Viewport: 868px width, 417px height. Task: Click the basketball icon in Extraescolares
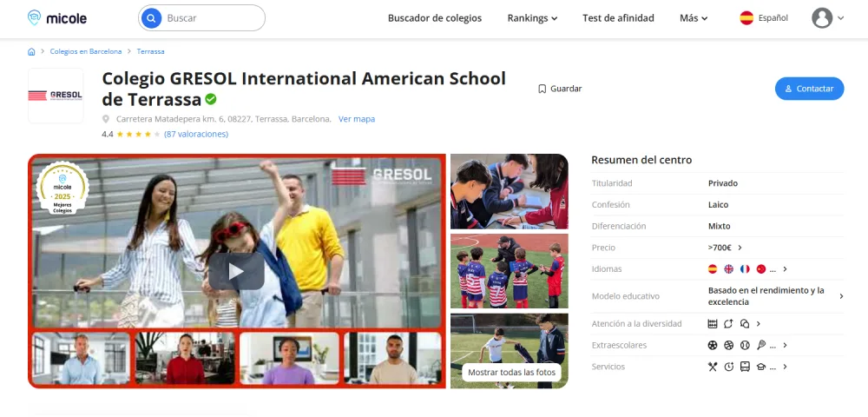pos(728,345)
